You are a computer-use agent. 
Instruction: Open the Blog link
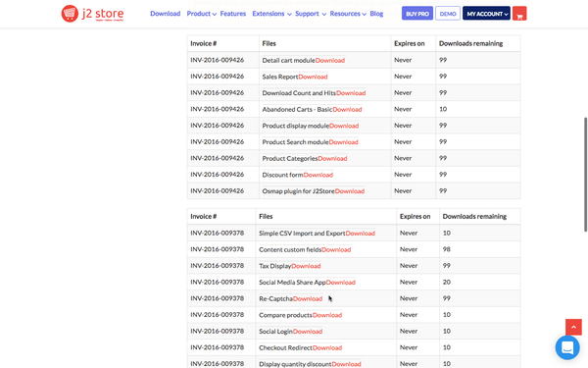[376, 14]
